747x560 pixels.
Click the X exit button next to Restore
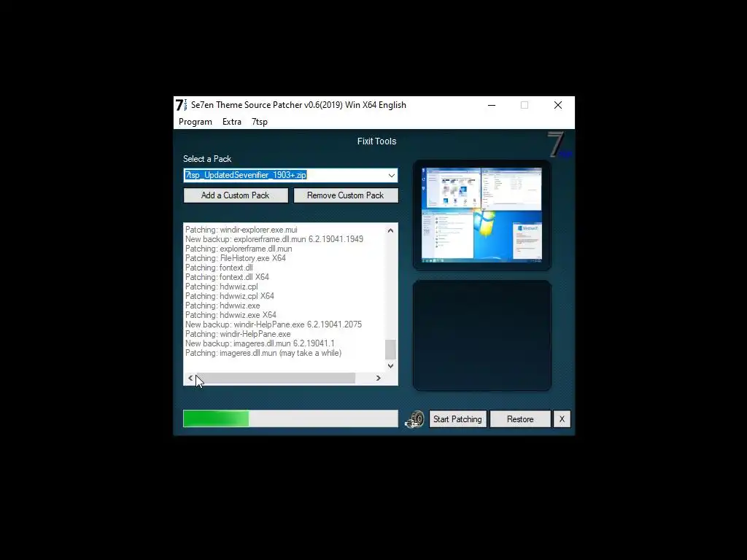coord(562,419)
